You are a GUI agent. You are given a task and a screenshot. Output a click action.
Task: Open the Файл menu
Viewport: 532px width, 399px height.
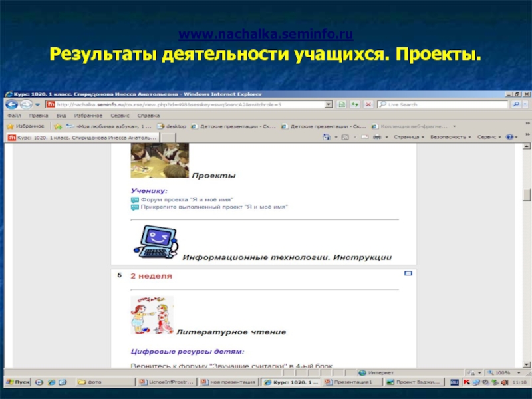pos(13,115)
